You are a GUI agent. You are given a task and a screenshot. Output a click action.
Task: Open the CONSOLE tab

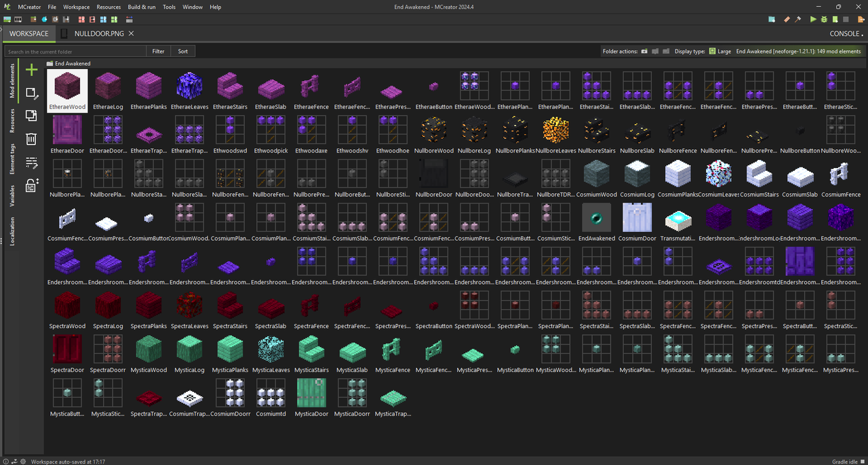pos(846,33)
